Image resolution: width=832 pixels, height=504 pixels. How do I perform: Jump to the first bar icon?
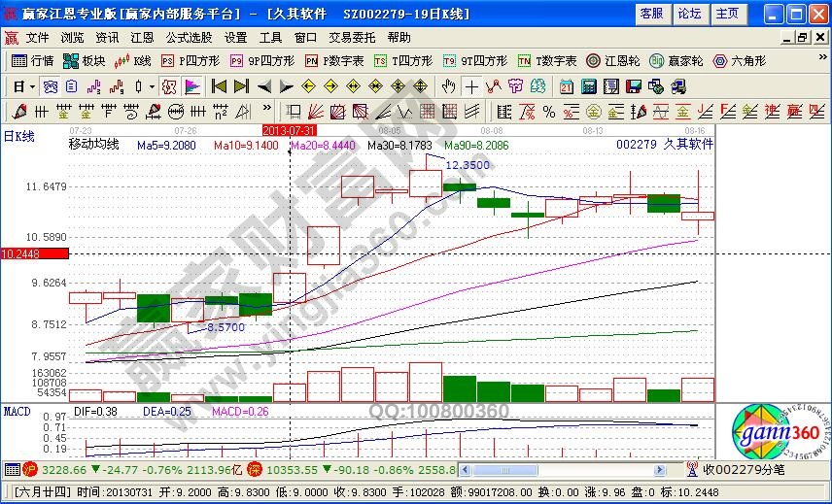[x=219, y=86]
